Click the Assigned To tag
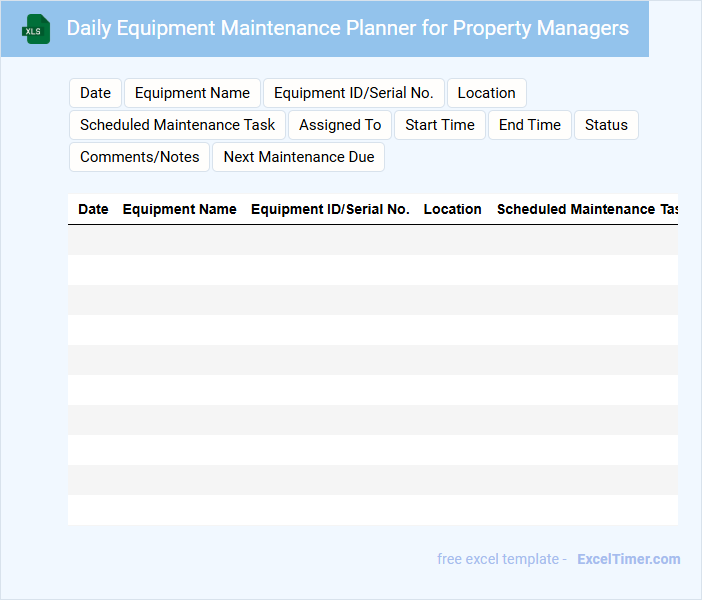Image resolution: width=702 pixels, height=600 pixels. click(x=340, y=125)
